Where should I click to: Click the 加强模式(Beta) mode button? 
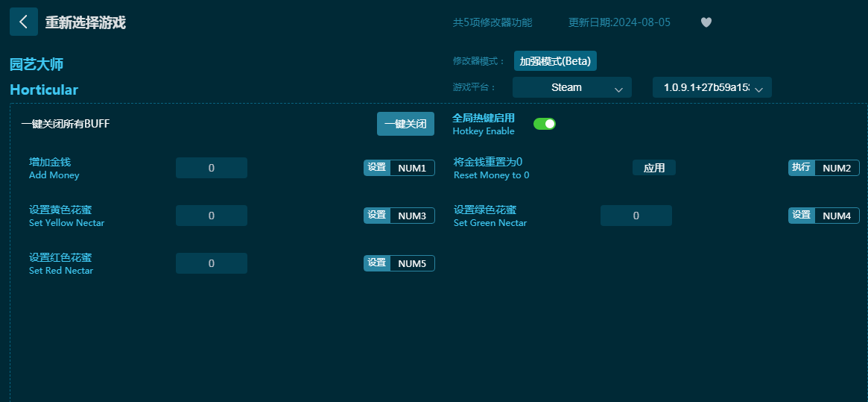(555, 61)
